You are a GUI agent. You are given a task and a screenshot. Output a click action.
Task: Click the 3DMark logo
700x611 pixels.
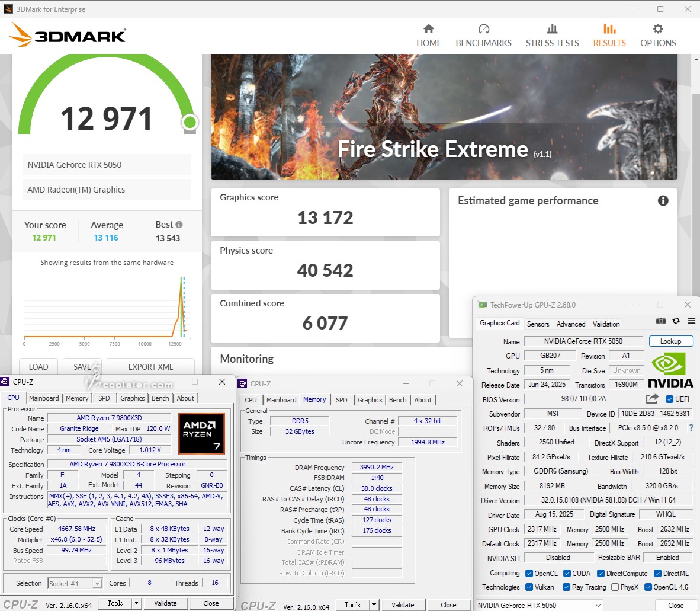(x=68, y=35)
